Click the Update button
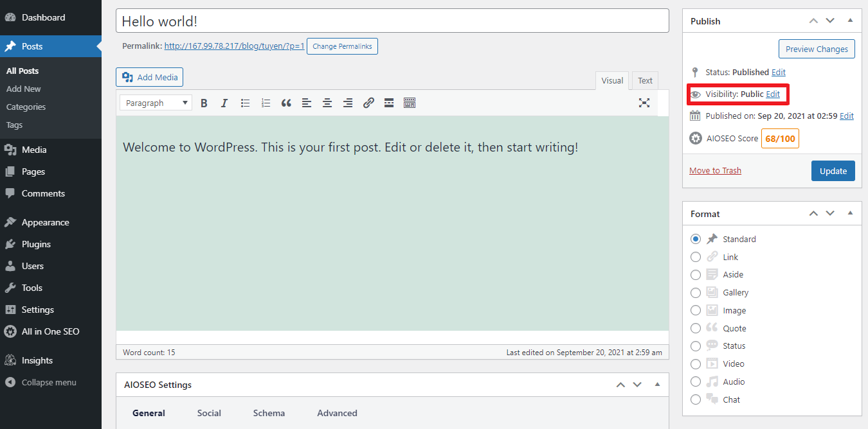The width and height of the screenshot is (868, 429). pyautogui.click(x=833, y=171)
